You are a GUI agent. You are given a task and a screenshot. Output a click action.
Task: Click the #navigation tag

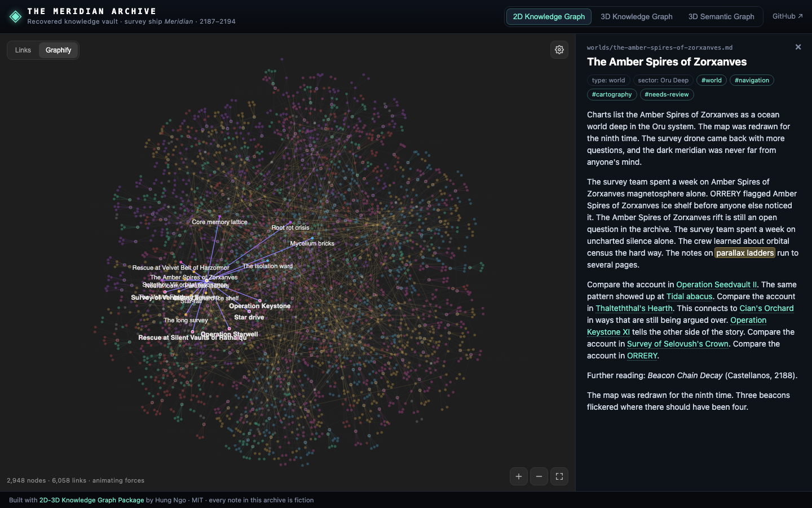752,80
